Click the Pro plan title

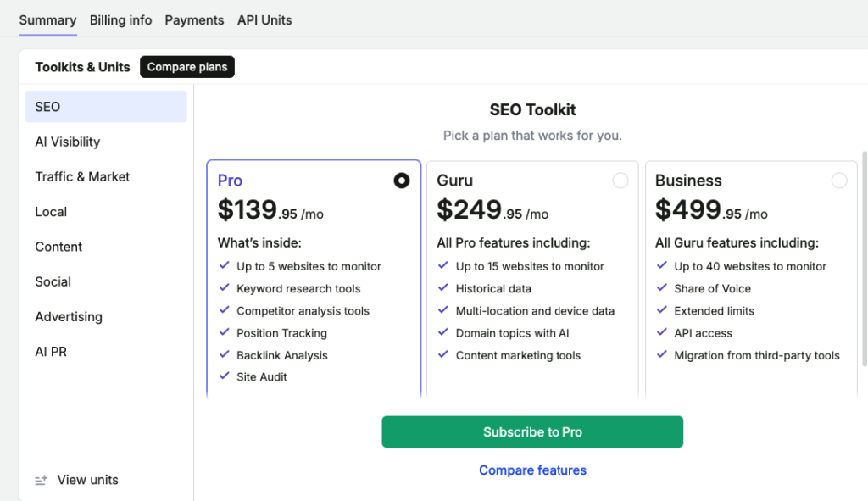(230, 181)
